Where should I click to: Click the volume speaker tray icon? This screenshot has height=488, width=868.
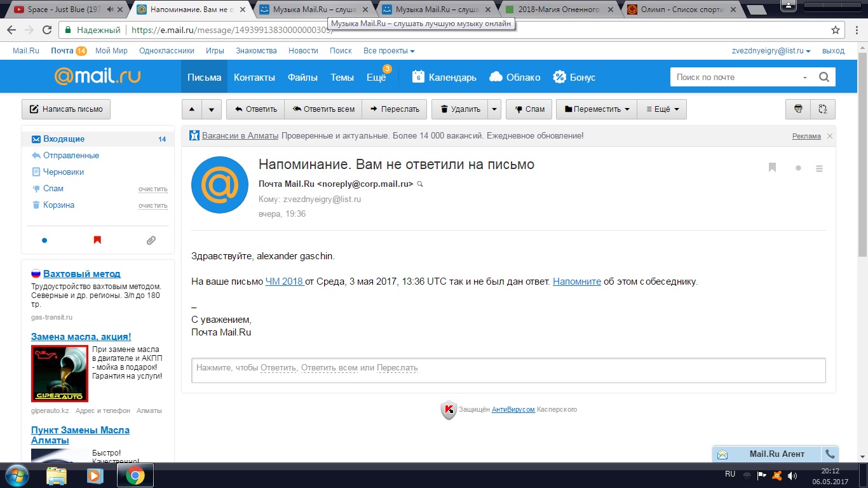point(792,475)
